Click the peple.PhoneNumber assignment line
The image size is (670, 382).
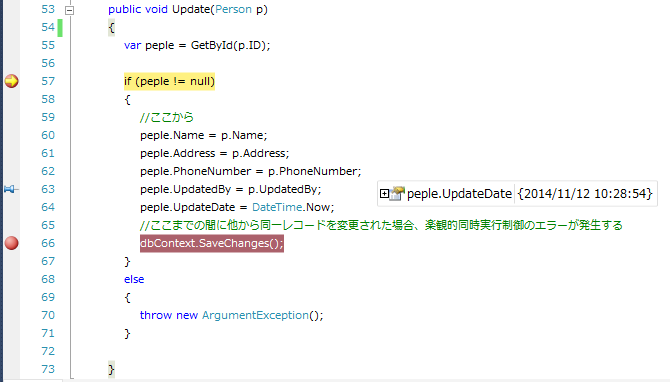[250, 171]
